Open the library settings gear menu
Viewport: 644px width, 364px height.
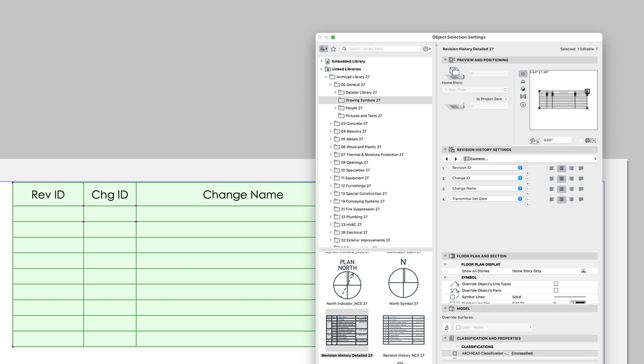[426, 49]
